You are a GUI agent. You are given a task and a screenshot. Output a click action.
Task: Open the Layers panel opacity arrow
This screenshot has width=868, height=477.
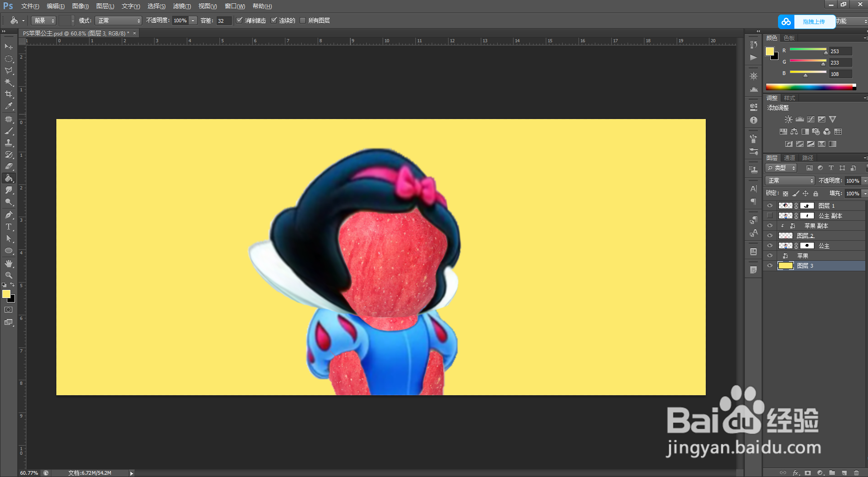[x=864, y=181]
